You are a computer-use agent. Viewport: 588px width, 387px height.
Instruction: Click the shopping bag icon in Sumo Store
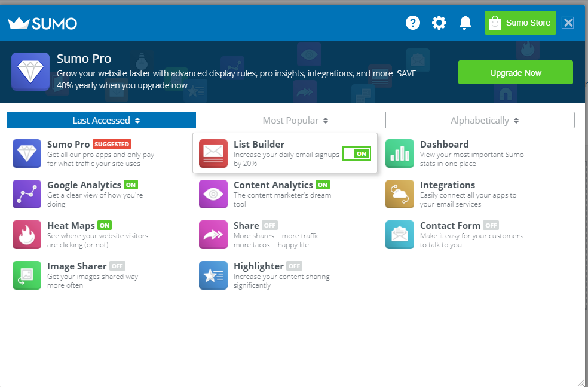point(495,23)
